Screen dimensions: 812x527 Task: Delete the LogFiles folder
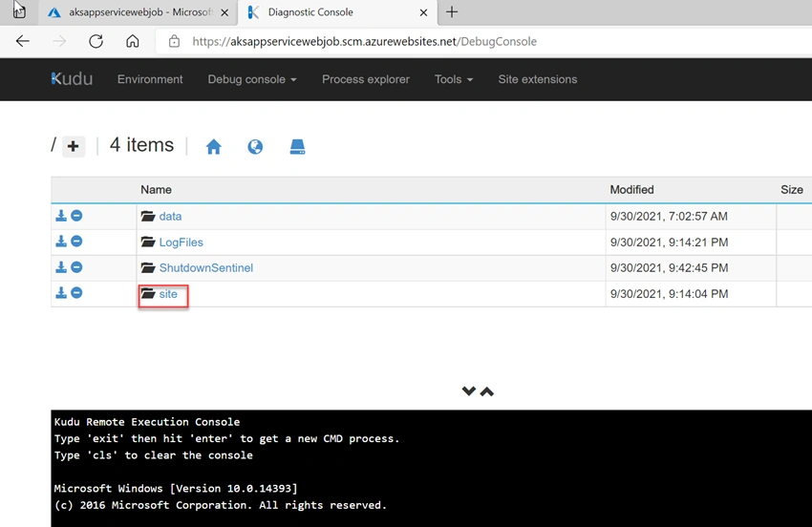[x=76, y=242]
